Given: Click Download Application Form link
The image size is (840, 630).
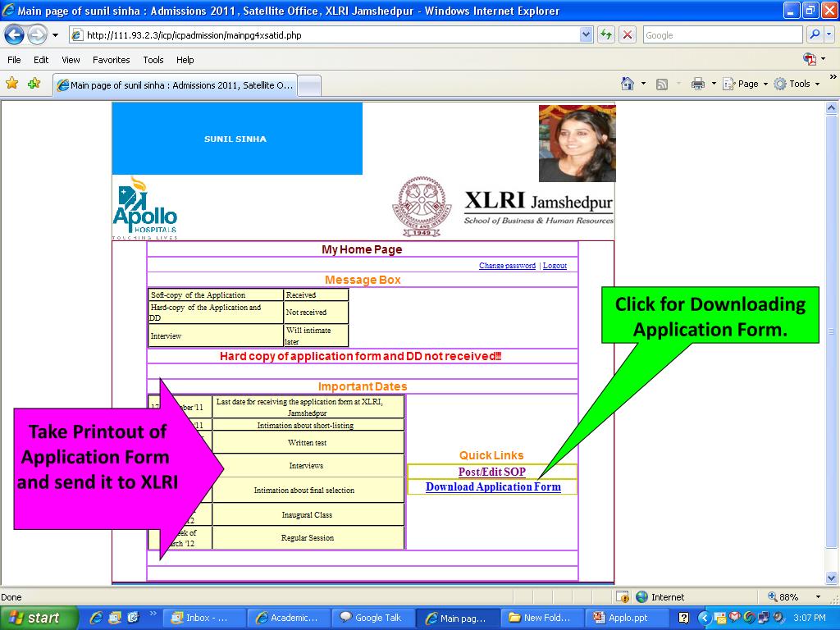Looking at the screenshot, I should click(493, 487).
